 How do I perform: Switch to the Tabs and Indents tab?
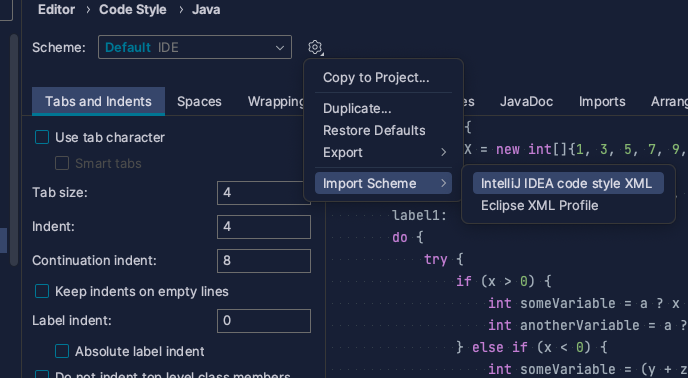(98, 101)
